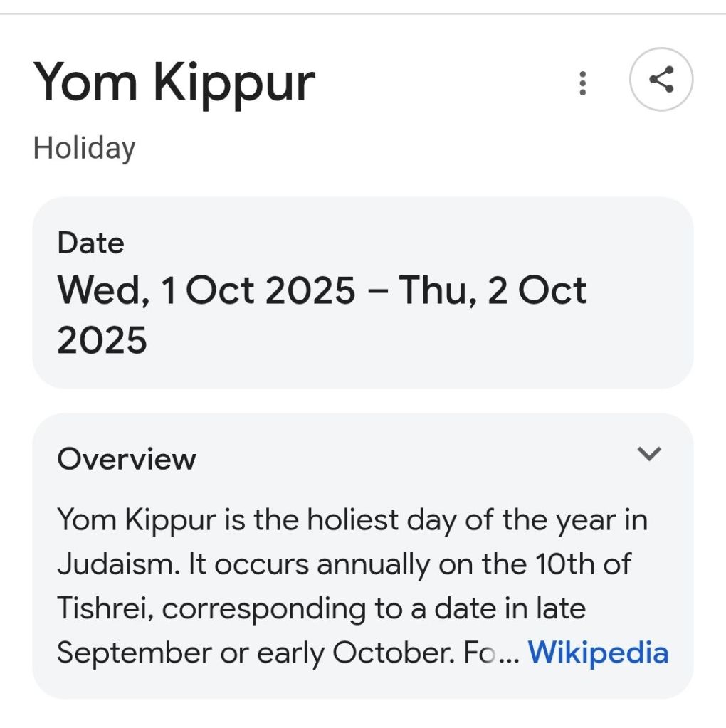
Task: Tap the share icon button
Action: 661,79
